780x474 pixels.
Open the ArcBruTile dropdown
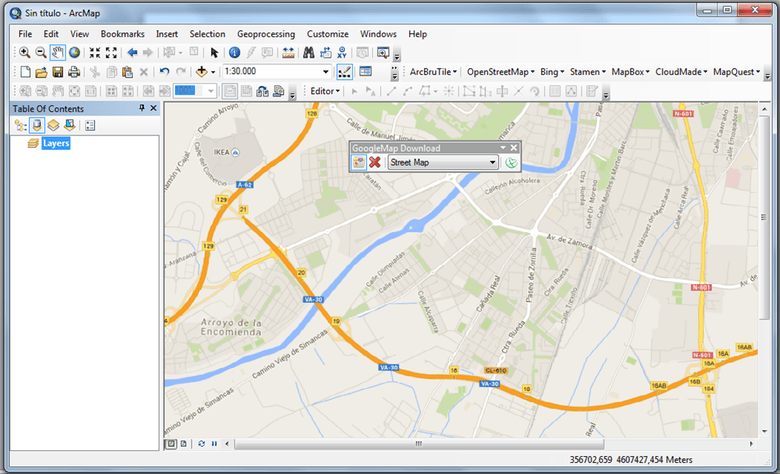(433, 72)
